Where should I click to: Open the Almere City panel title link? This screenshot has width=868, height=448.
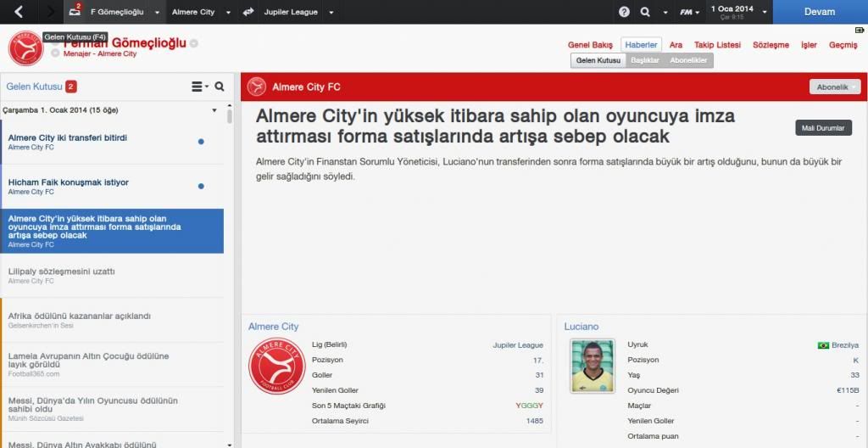273,327
